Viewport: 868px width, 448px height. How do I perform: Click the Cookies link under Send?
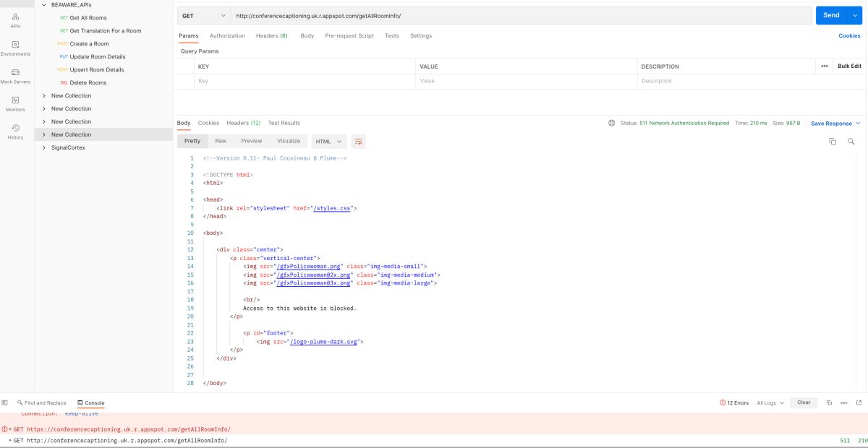(x=849, y=35)
